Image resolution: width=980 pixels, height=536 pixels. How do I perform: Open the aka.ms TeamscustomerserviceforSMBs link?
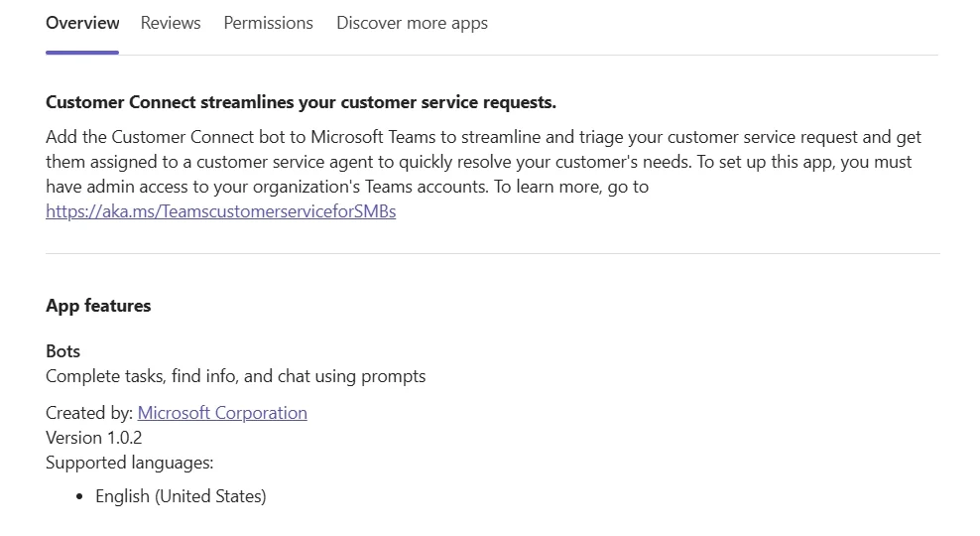(x=220, y=211)
